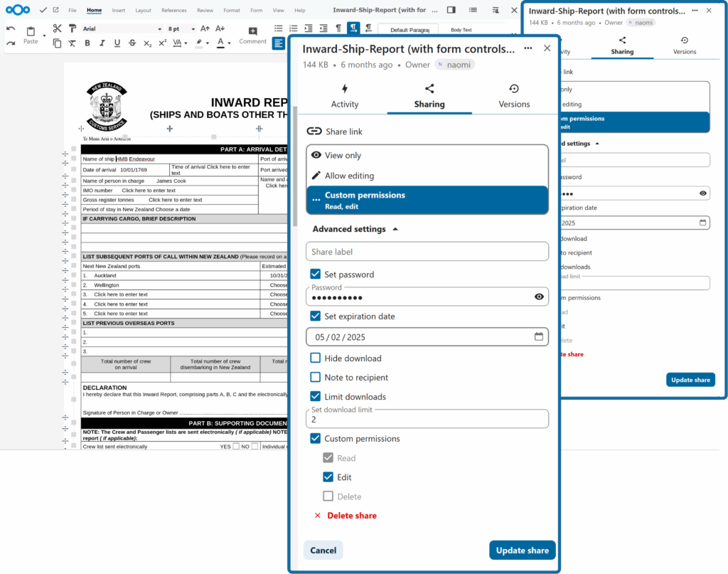728x574 pixels.
Task: Click the calendar icon in expiration date field
Action: coord(539,337)
